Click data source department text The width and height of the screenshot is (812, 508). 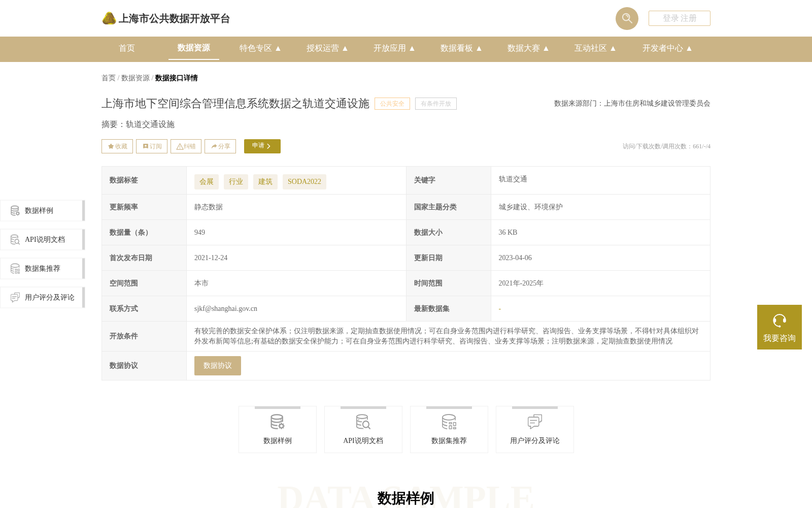tap(632, 104)
